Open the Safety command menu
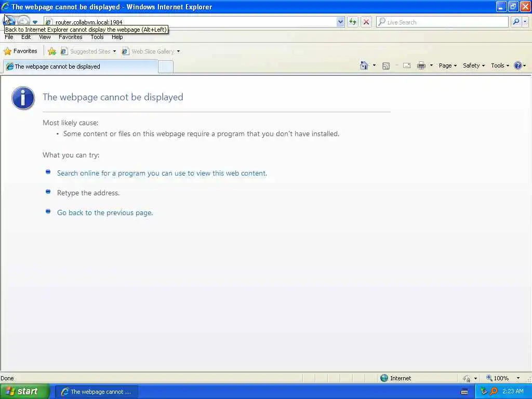 (x=474, y=65)
